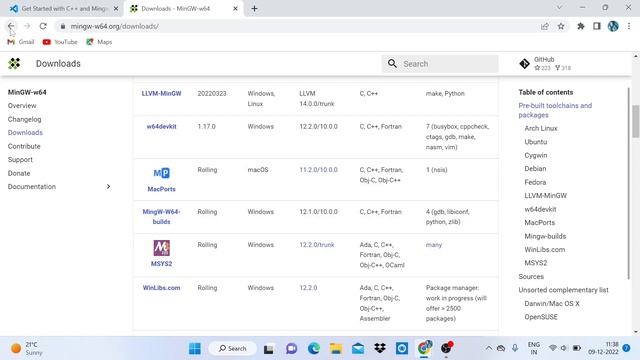Open the extensions puzzle icon
640x360 pixels.
pyautogui.click(x=580, y=26)
